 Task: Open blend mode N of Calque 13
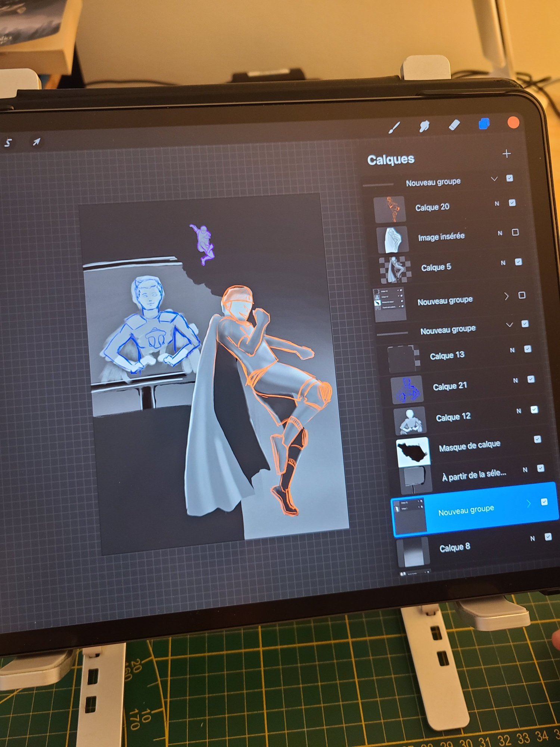click(x=512, y=350)
